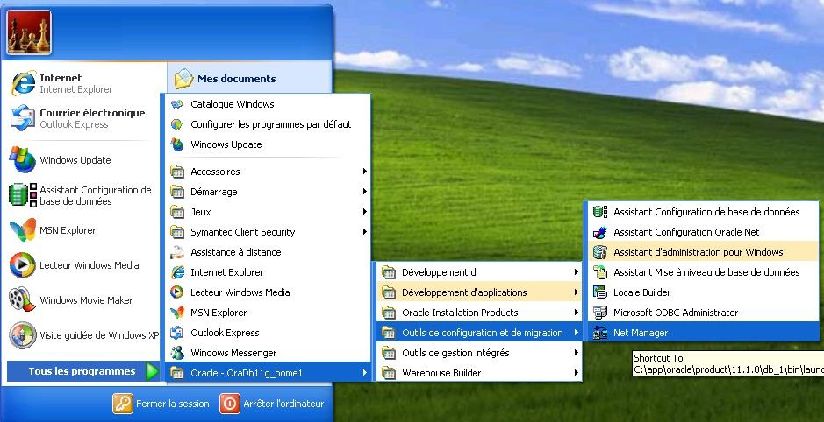Click the Outlook Express email icon
The height and width of the screenshot is (422, 824).
pyautogui.click(x=23, y=118)
